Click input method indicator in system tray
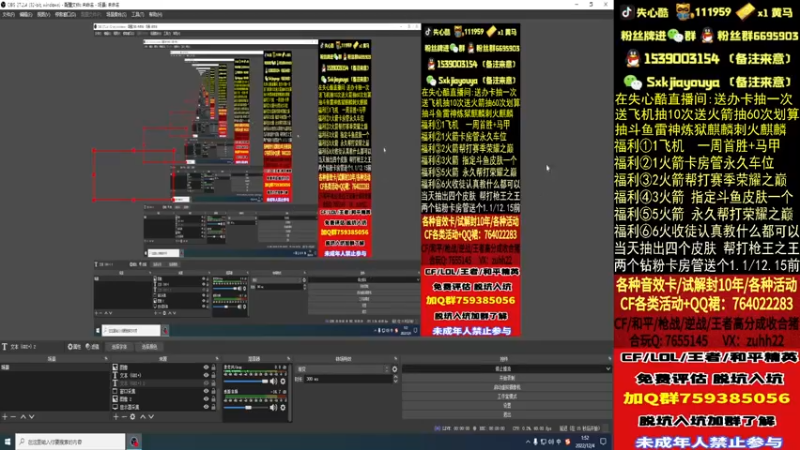Screen dimensions: 800x450 coord(559,442)
